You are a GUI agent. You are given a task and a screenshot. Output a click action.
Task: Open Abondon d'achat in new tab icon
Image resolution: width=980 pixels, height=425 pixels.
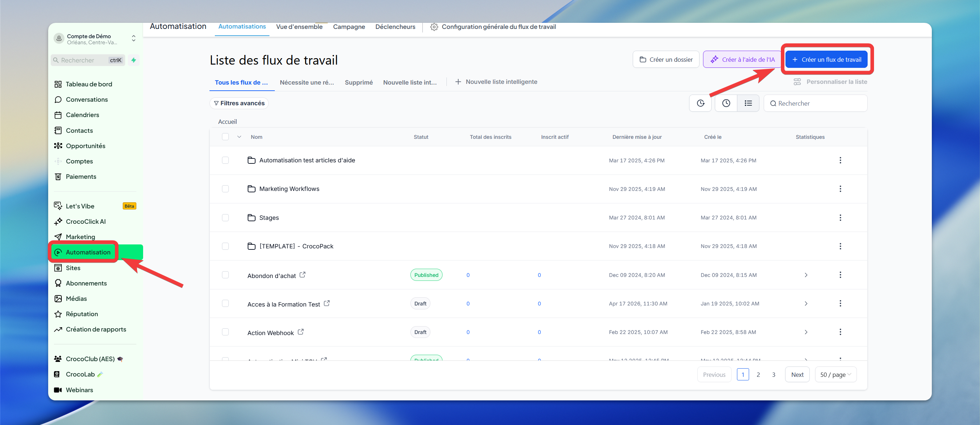pos(302,275)
